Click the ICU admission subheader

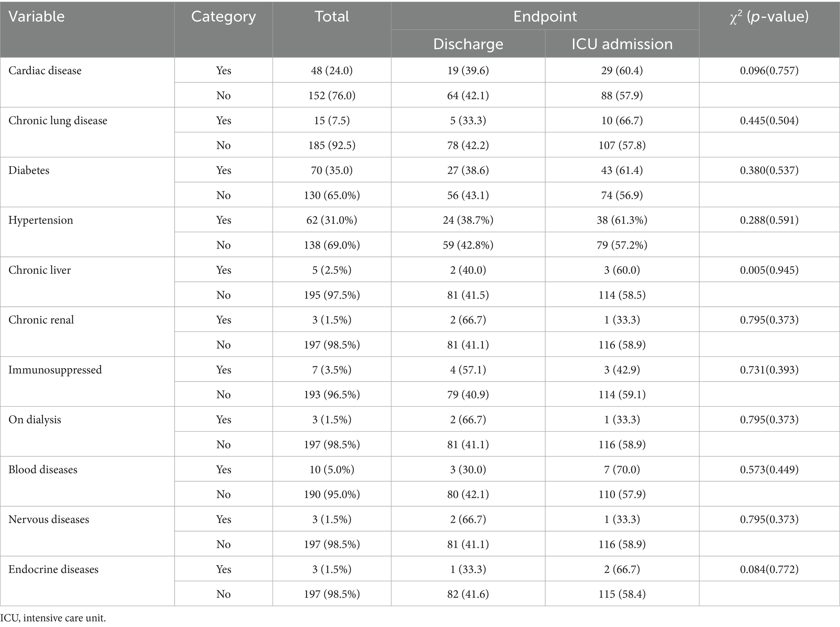[622, 44]
